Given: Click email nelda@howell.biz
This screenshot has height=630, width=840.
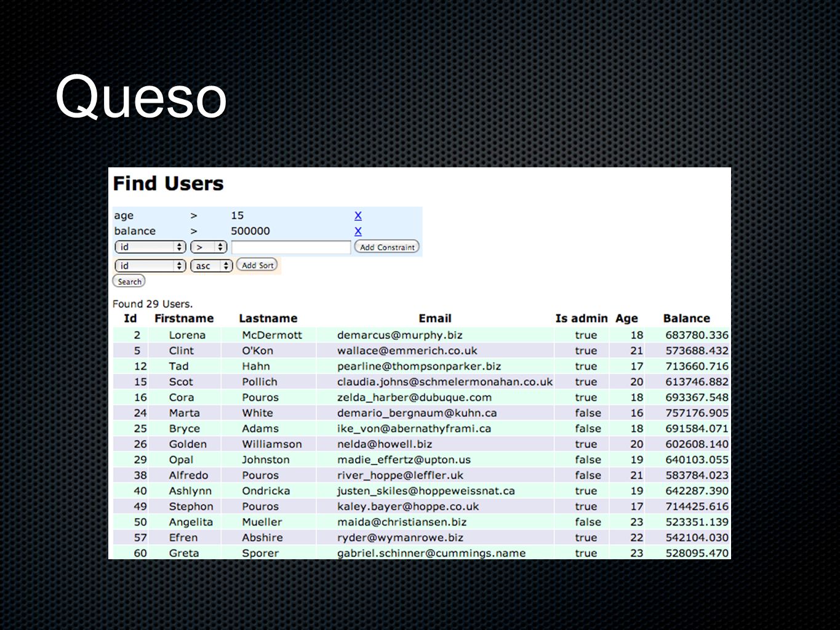Looking at the screenshot, I should [x=384, y=444].
